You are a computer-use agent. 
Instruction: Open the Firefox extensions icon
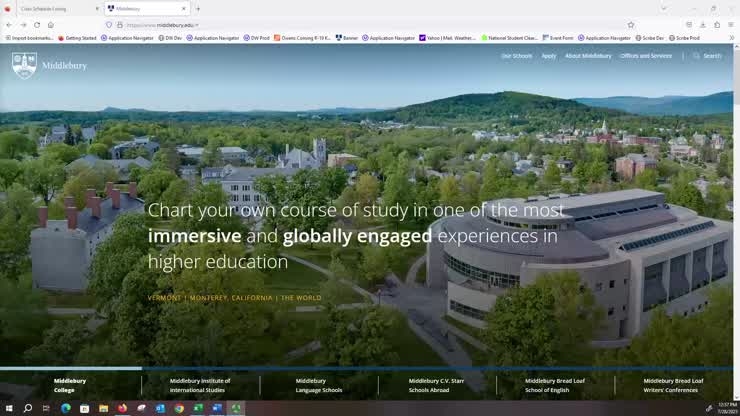[x=717, y=25]
